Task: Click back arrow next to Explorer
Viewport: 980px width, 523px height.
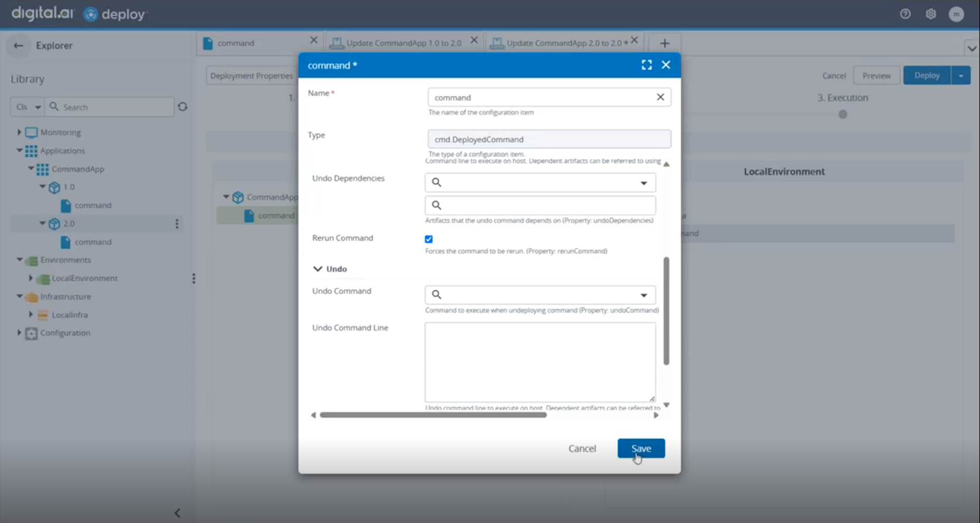Action: tap(19, 46)
